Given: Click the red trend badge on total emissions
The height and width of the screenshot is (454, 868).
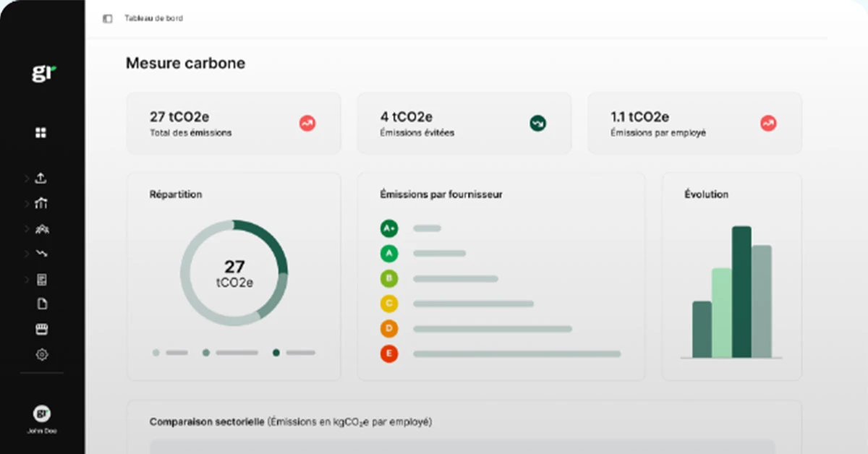Looking at the screenshot, I should point(307,123).
